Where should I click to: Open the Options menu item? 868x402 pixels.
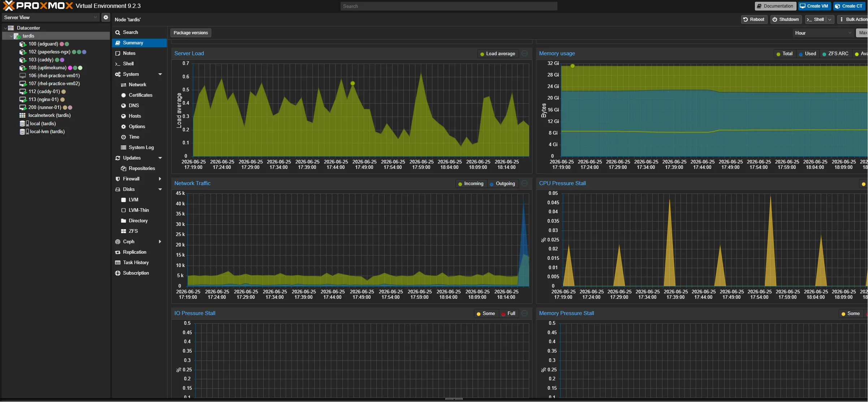coord(139,127)
